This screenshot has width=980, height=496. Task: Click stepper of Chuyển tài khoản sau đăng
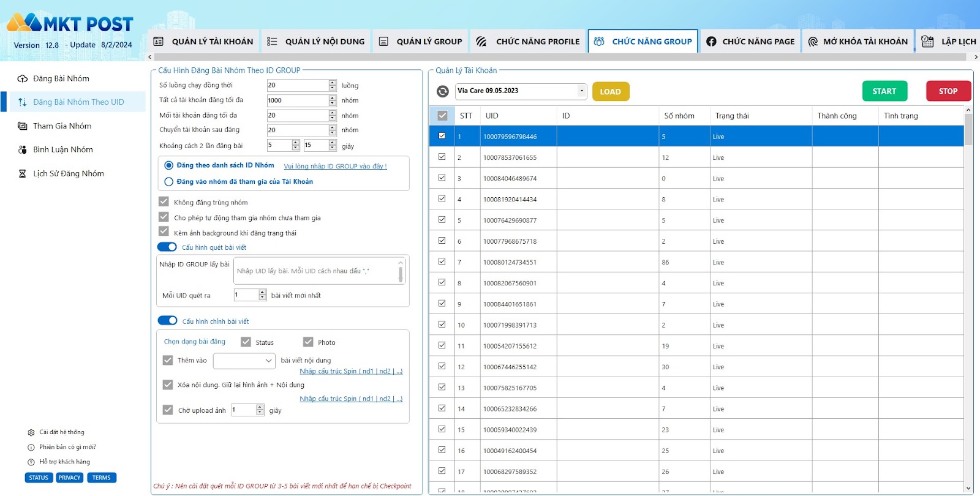(x=333, y=130)
